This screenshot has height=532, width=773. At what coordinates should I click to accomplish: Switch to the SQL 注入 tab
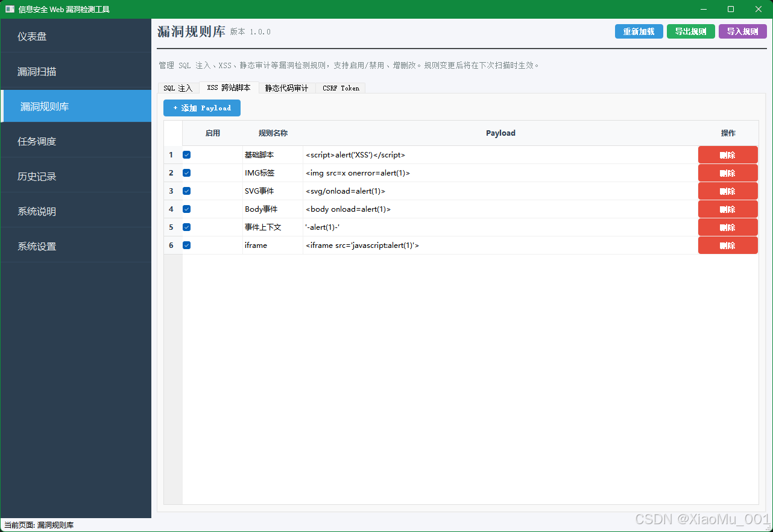click(178, 88)
